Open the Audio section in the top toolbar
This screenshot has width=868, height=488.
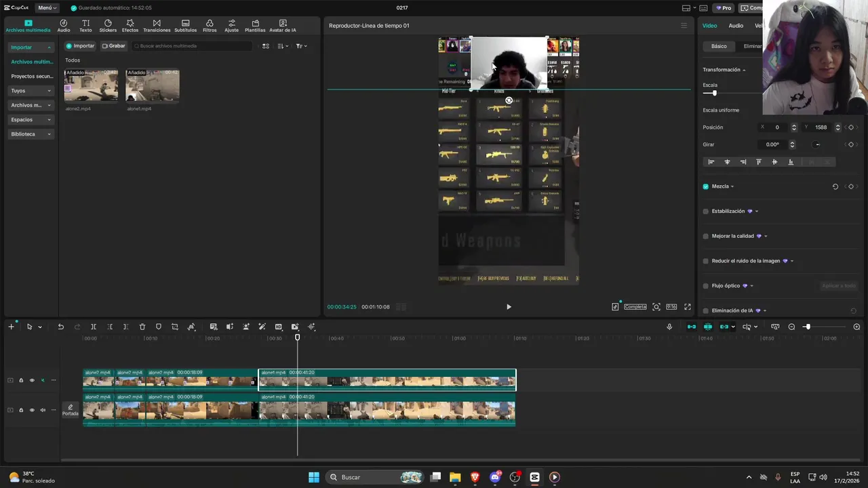(64, 26)
